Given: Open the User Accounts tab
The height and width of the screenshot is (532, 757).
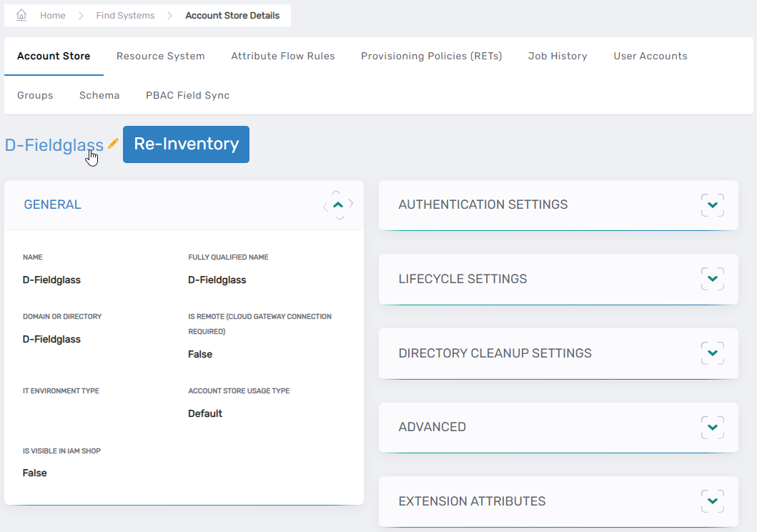Looking at the screenshot, I should 650,56.
